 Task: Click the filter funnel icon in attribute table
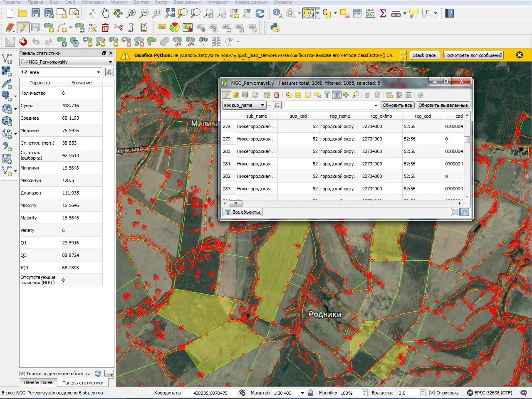(327, 95)
